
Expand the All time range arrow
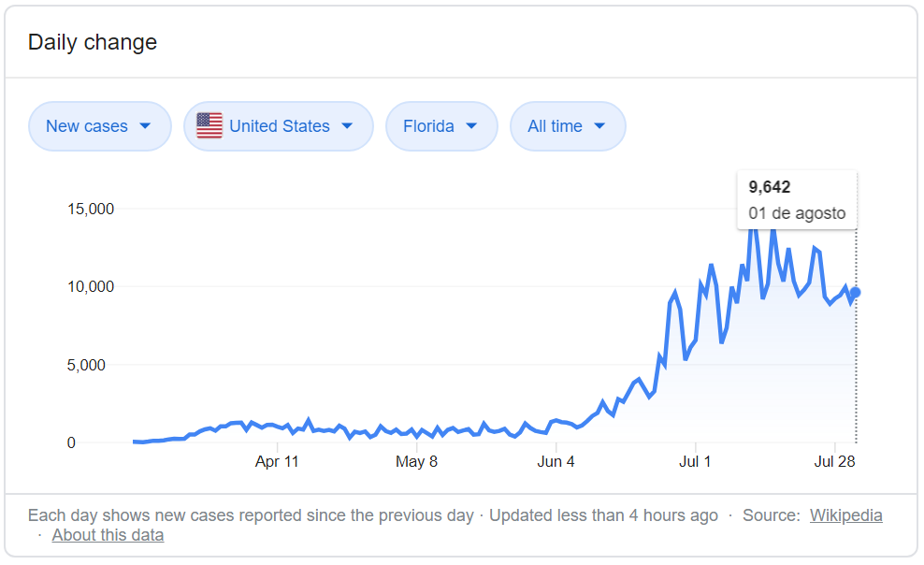pos(599,126)
